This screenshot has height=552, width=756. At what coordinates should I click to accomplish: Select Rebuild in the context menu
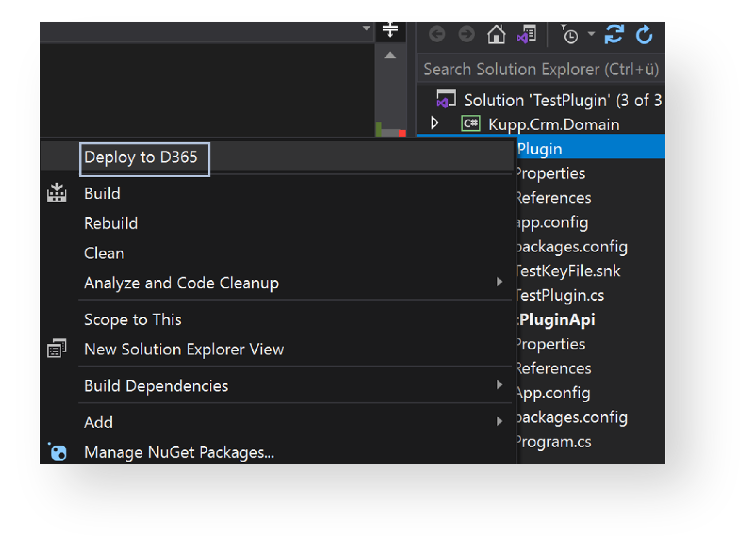[277, 223]
